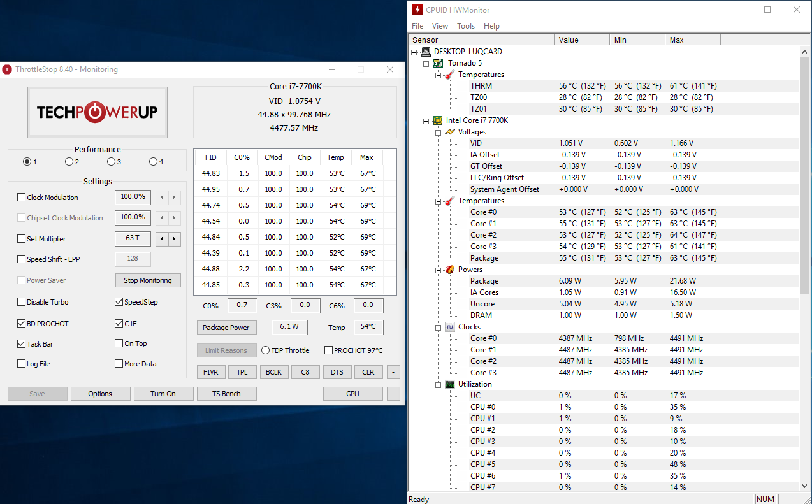Collapse Temperatures under Tornado 5
This screenshot has height=504, width=812.
[x=438, y=75]
